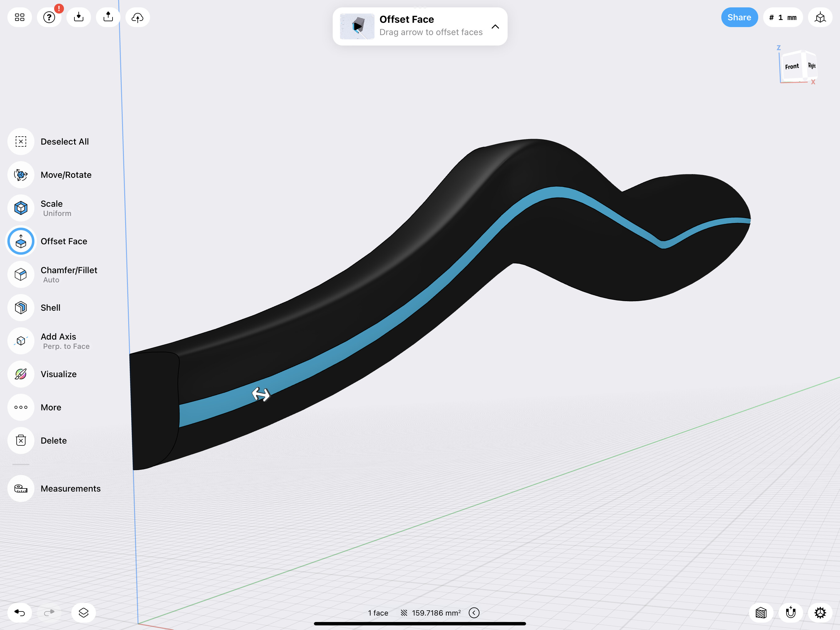This screenshot has height=630, width=840.
Task: Click the Front face of view cube
Action: click(x=791, y=67)
